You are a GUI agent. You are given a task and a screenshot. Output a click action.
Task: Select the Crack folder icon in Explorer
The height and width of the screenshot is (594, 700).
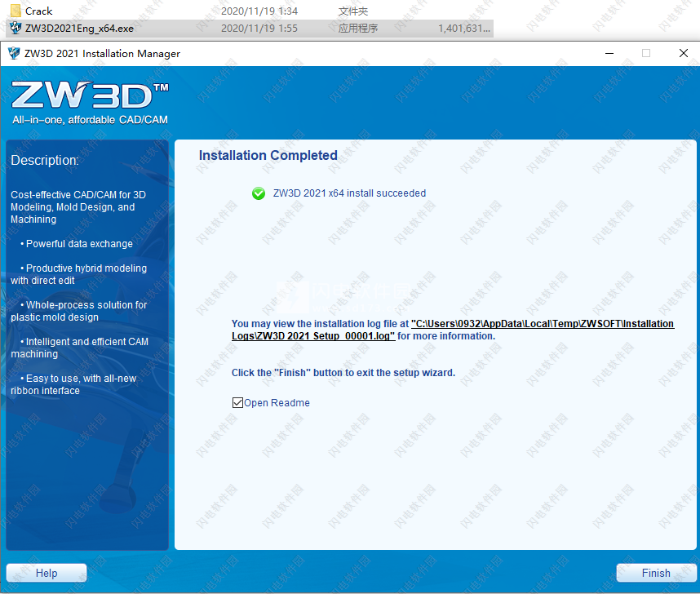16,11
